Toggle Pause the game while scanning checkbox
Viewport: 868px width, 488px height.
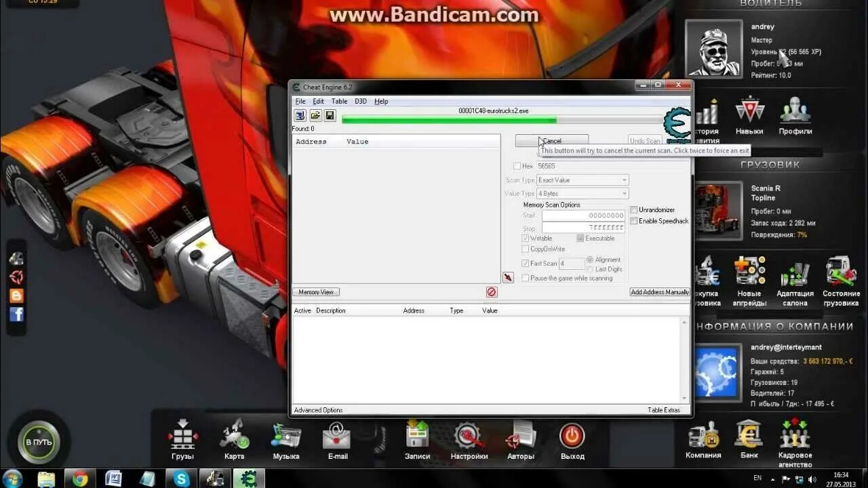525,278
